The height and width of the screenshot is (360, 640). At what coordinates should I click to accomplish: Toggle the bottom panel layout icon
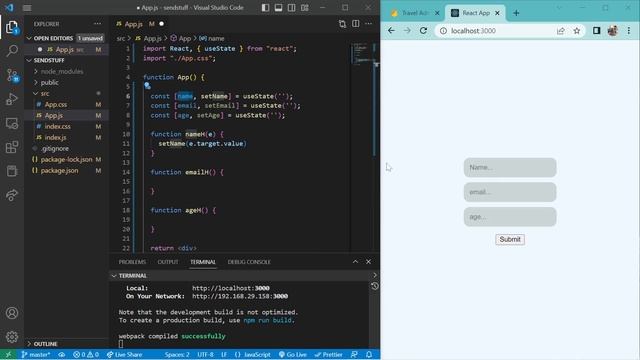(x=278, y=8)
